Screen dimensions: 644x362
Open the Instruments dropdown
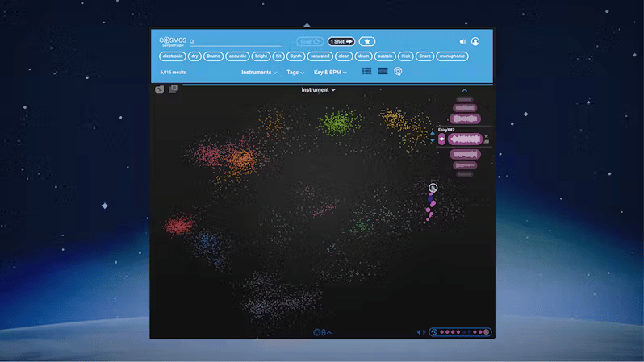259,73
